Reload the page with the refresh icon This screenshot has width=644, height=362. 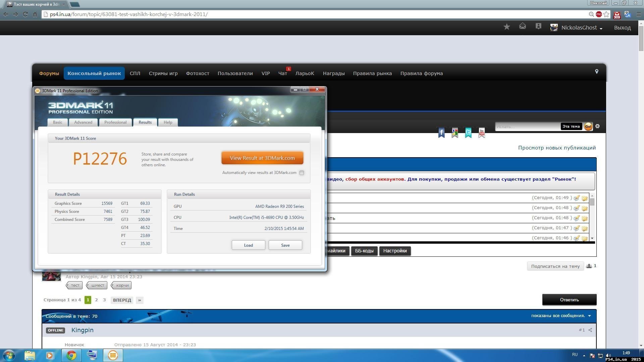[25, 14]
